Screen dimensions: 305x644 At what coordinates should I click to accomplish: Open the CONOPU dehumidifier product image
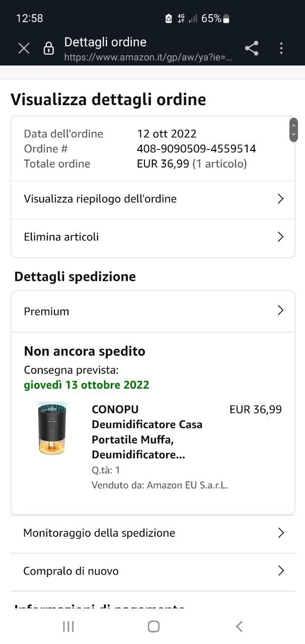pos(52,429)
